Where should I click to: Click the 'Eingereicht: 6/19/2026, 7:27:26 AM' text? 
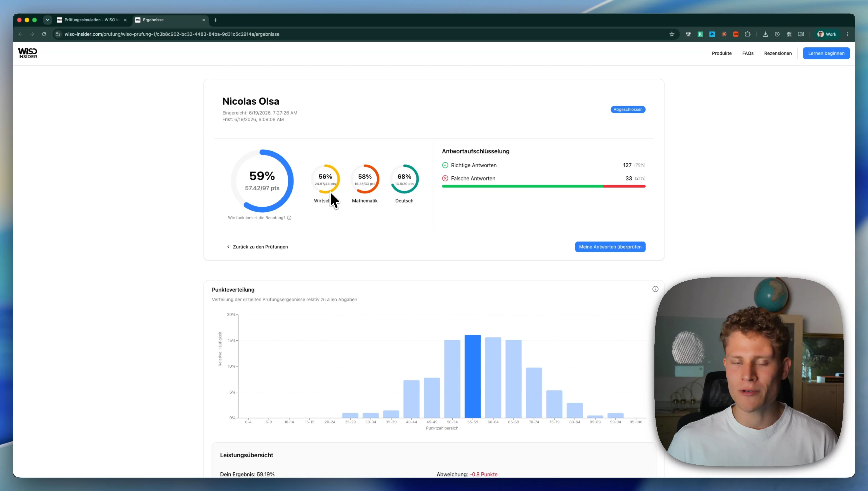pyautogui.click(x=259, y=113)
